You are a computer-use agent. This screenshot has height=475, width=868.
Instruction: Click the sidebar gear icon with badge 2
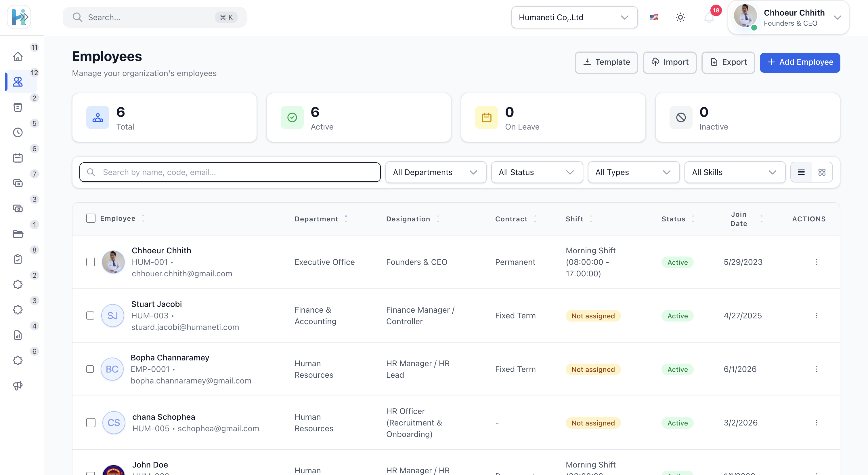[x=18, y=284]
